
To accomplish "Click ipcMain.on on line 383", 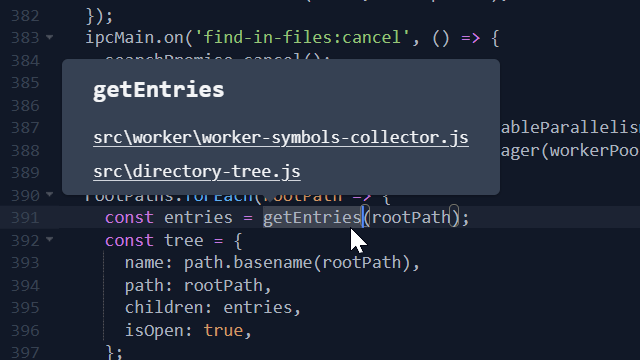I will coord(134,38).
